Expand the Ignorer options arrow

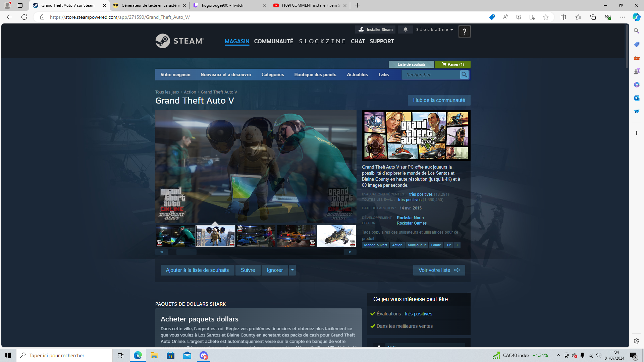[292, 270]
